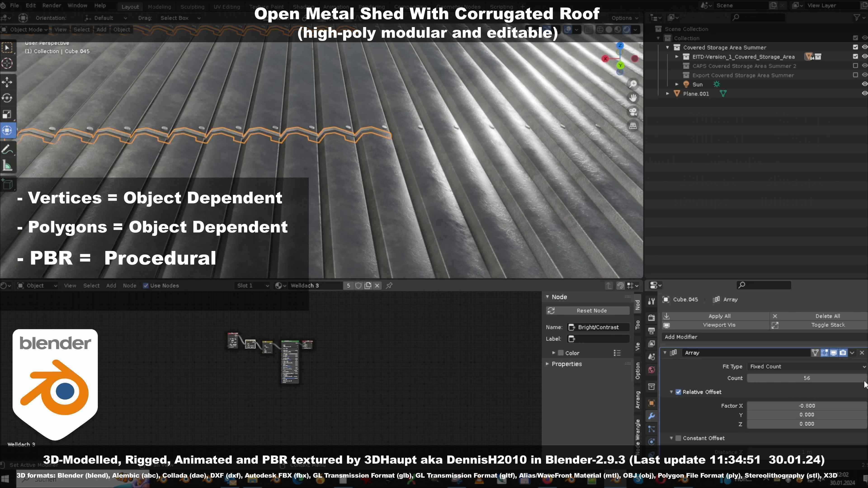The image size is (868, 488).
Task: Click the Reset Node button
Action: pyautogui.click(x=588, y=310)
